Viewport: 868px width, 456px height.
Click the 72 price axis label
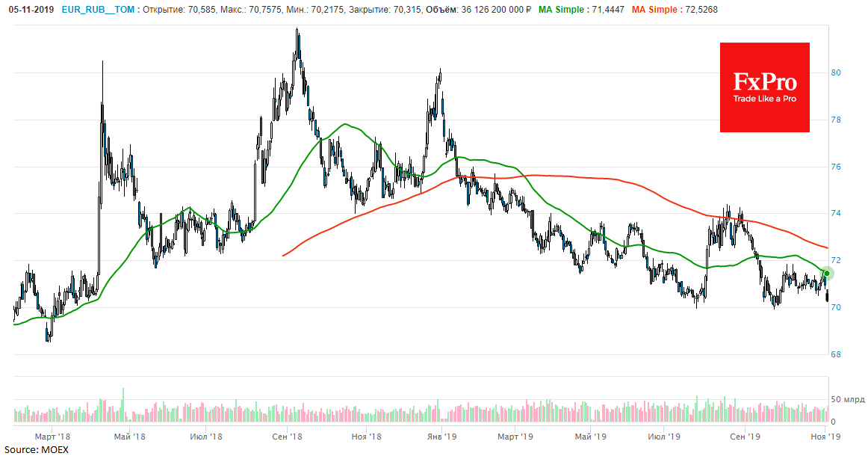pos(836,260)
